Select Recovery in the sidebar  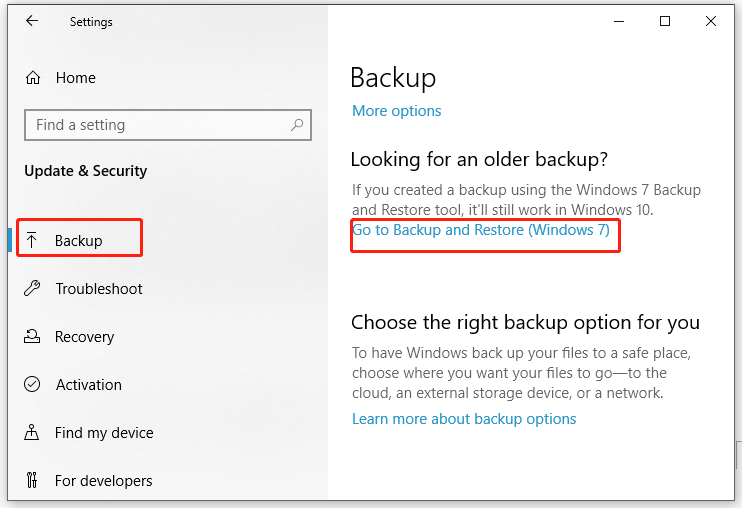[x=84, y=337]
